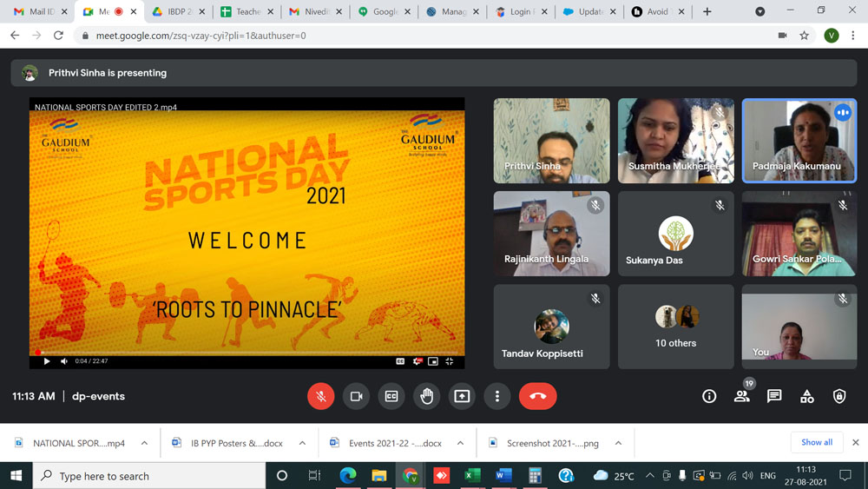
Task: Open Word from the taskbar
Action: [503, 476]
